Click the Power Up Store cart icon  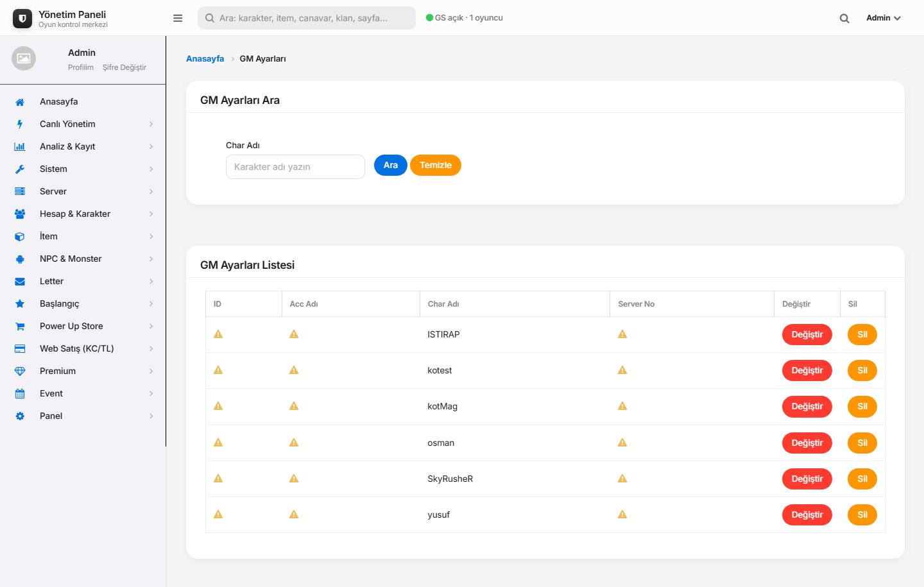20,327
